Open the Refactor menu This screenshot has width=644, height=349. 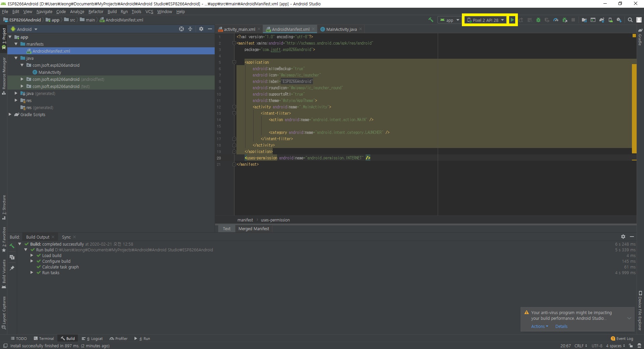pos(96,11)
